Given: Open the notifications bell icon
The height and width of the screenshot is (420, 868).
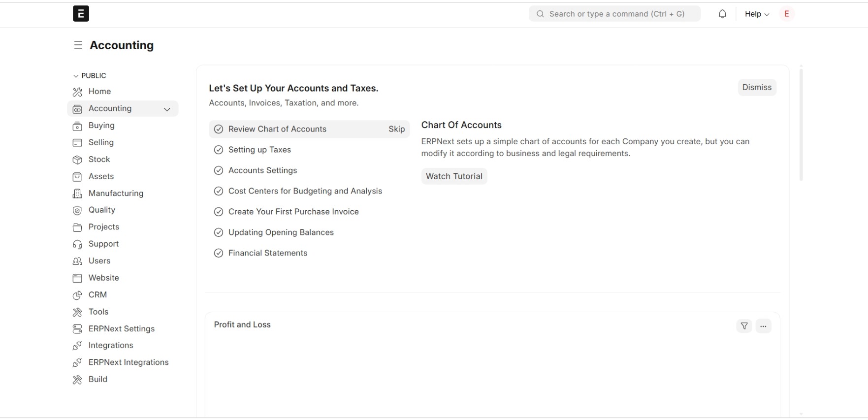Looking at the screenshot, I should (x=722, y=14).
